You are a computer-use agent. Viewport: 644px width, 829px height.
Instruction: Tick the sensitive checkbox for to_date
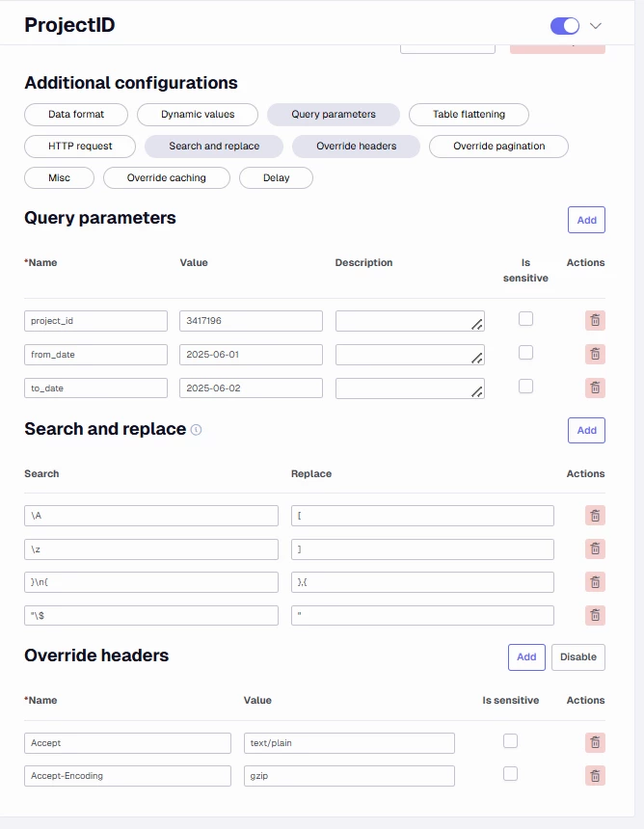coord(525,387)
